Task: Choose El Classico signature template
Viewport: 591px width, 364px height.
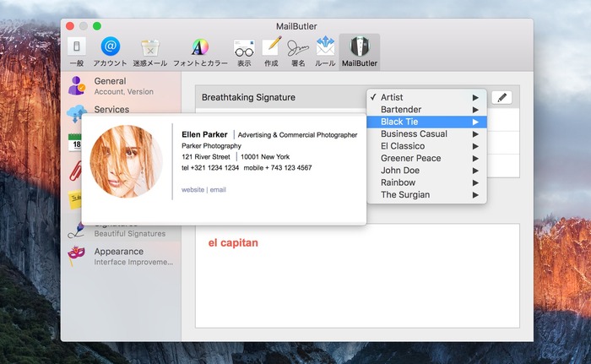Action: pos(426,146)
